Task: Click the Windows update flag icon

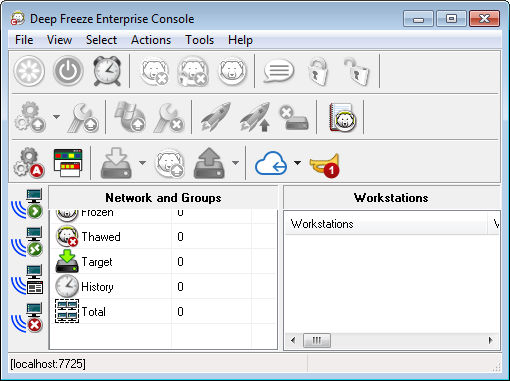Action: pos(130,117)
